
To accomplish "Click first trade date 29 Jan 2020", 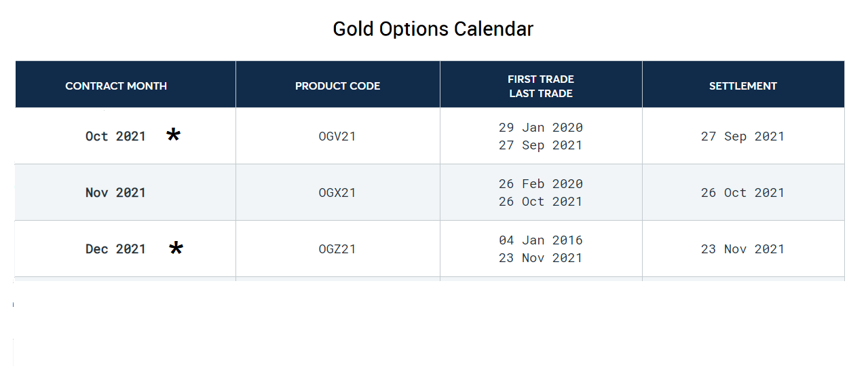I will pos(541,128).
